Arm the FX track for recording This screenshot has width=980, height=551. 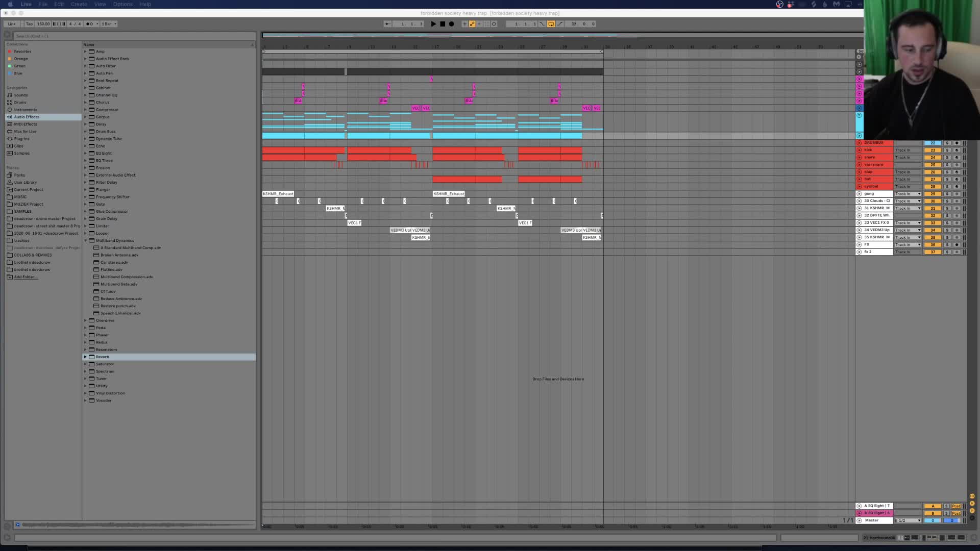coord(957,244)
